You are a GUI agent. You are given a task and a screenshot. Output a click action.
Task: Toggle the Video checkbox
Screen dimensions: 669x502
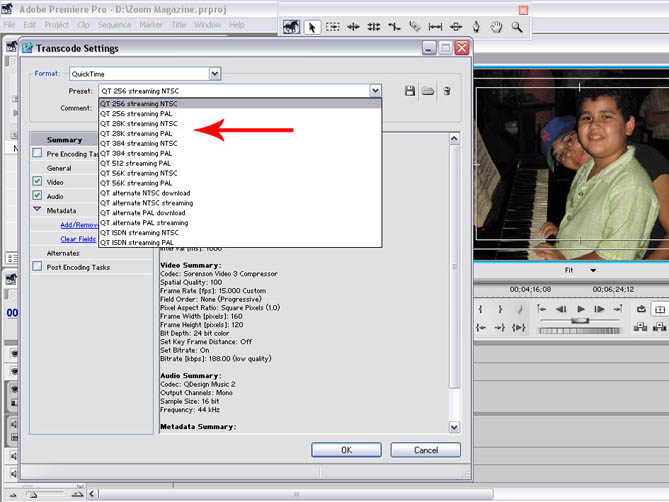click(37, 182)
